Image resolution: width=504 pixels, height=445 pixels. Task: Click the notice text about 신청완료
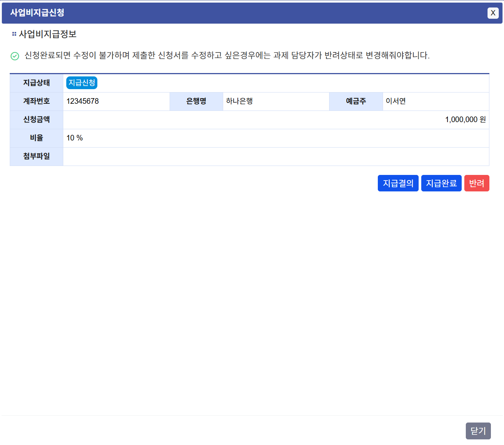click(x=227, y=55)
